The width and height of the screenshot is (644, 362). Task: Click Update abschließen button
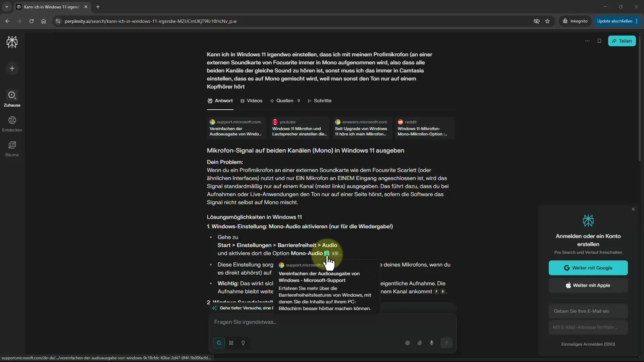[618, 21]
